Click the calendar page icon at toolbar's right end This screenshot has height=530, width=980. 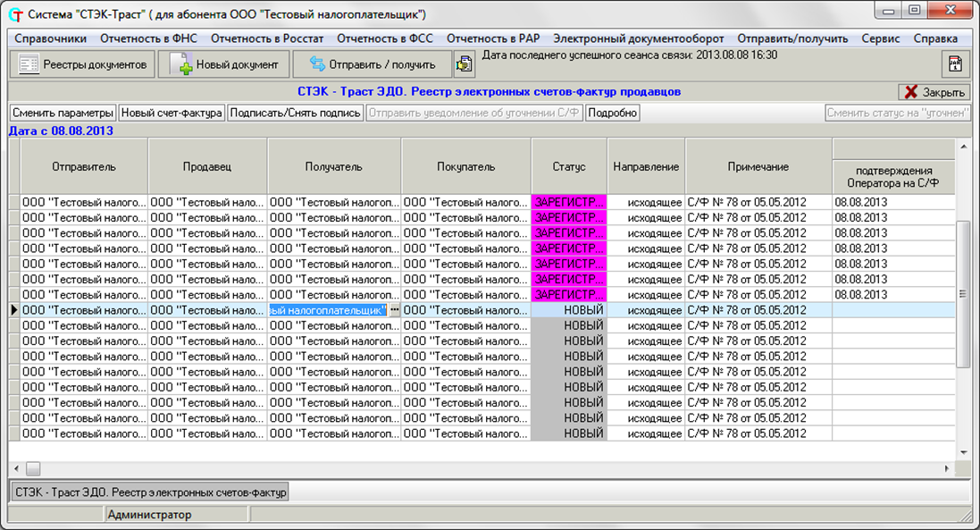(955, 64)
